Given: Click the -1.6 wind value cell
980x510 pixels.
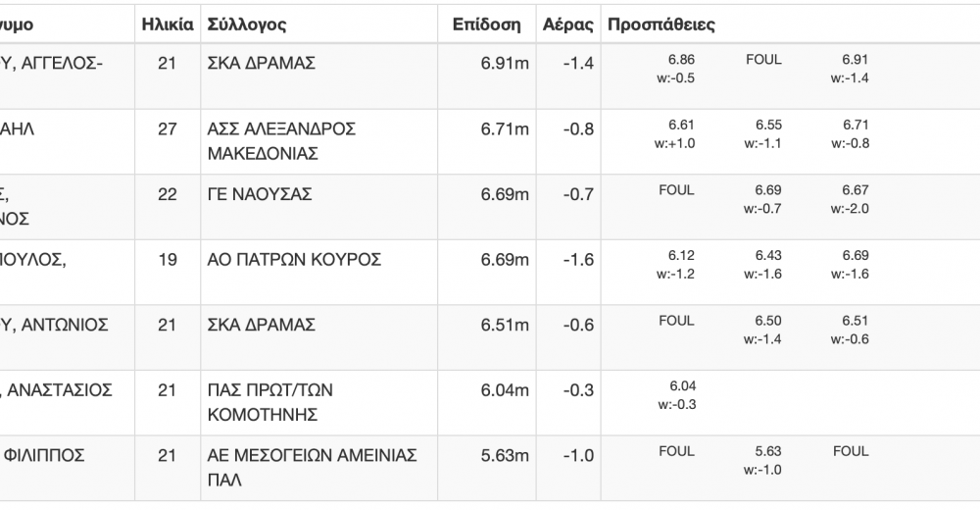Looking at the screenshot, I should click(x=568, y=273).
